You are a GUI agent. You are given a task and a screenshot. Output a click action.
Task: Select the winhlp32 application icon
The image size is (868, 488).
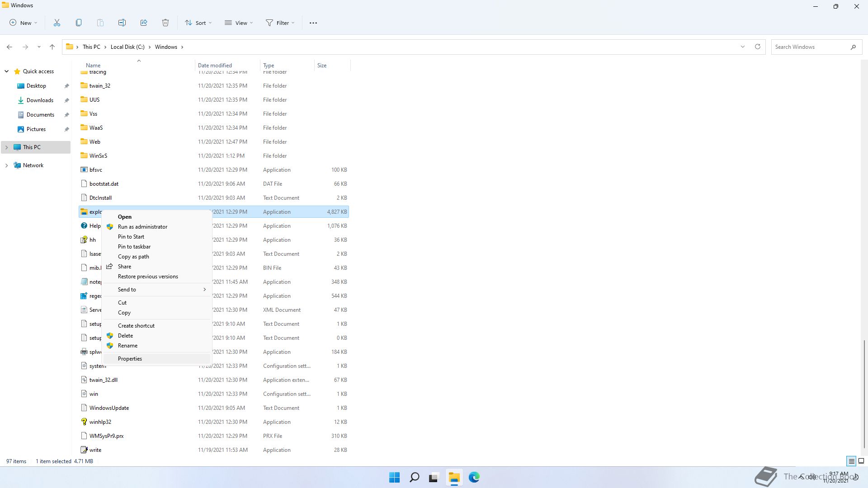84,422
